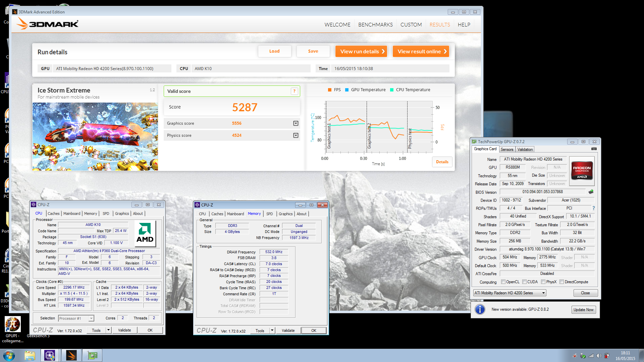Click the AMD logo in CPU-Z
The image size is (644, 362).
click(145, 233)
